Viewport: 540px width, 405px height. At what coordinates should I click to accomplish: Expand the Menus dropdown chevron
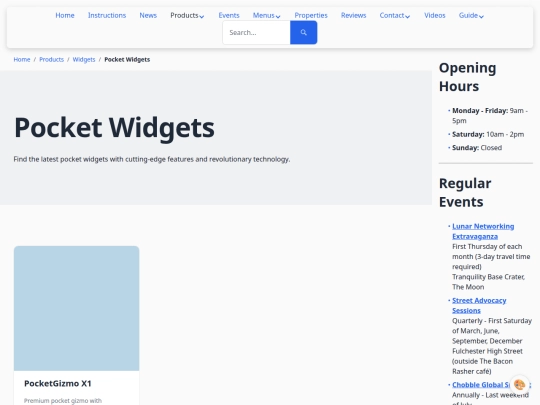278,16
